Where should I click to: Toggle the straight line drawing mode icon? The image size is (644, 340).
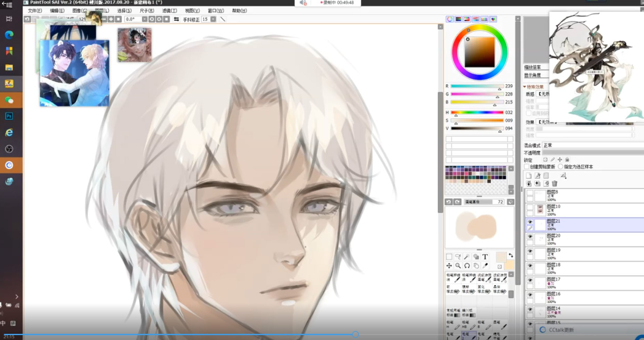223,19
